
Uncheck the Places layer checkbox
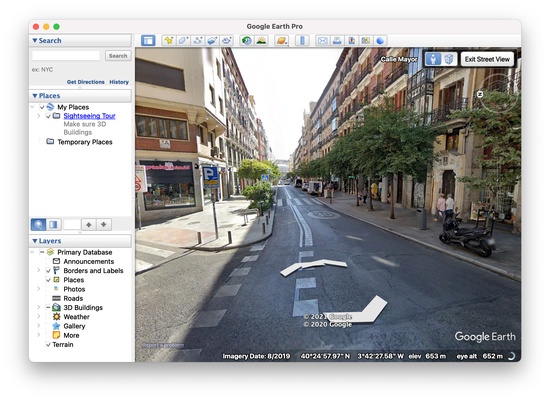click(x=48, y=280)
